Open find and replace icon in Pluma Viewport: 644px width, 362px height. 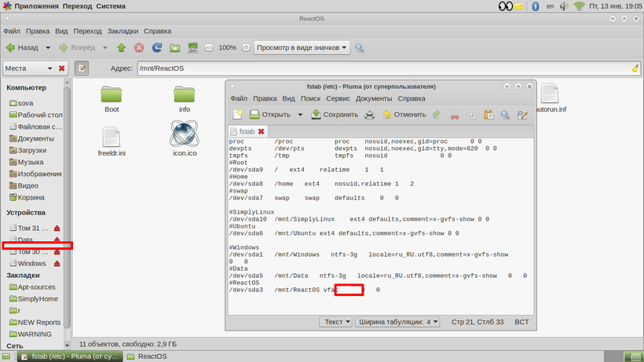pos(522,115)
